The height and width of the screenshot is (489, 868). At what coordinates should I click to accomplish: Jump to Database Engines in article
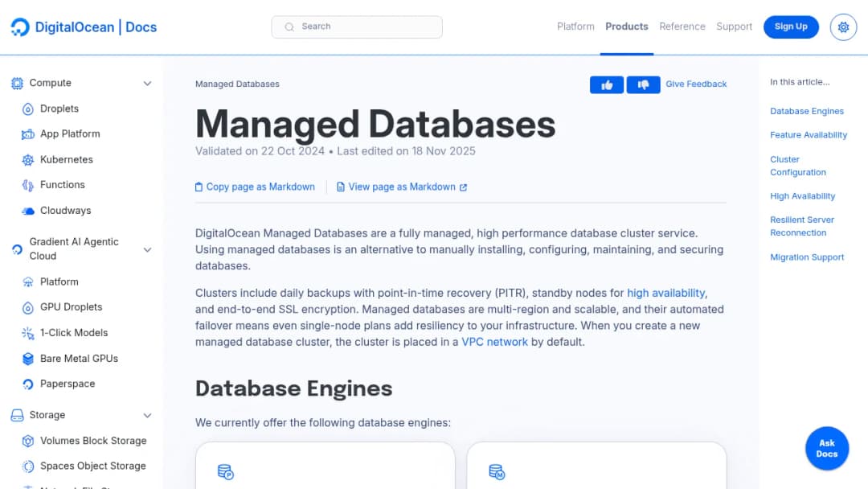point(807,111)
